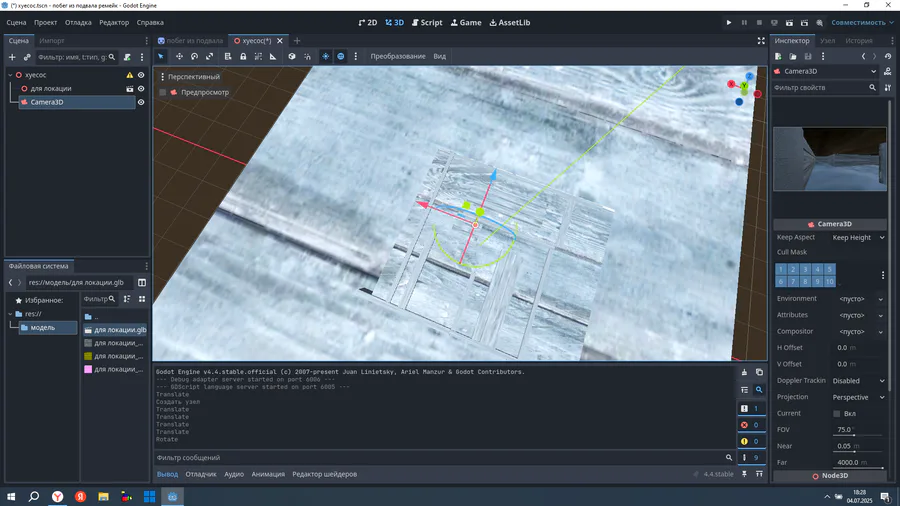Stop the running project
The image size is (900, 506).
[x=759, y=22]
